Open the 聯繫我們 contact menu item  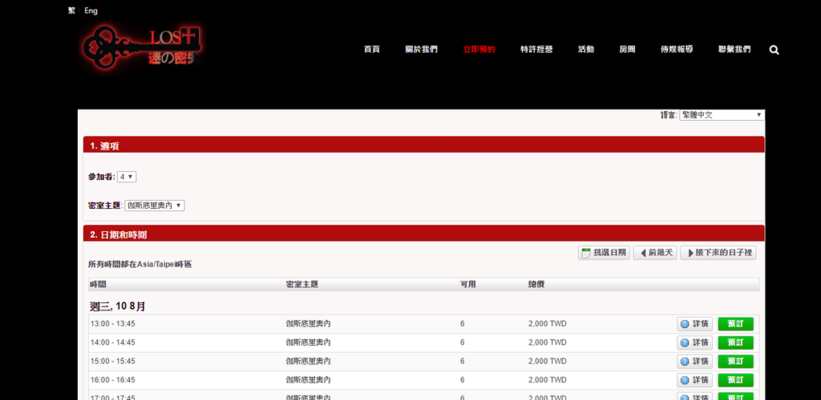(733, 49)
